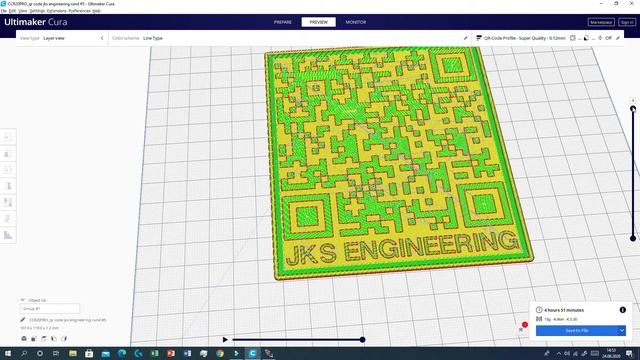This screenshot has height=360, width=640.
Task: Click the horizontal path slider handle
Action: point(362,340)
